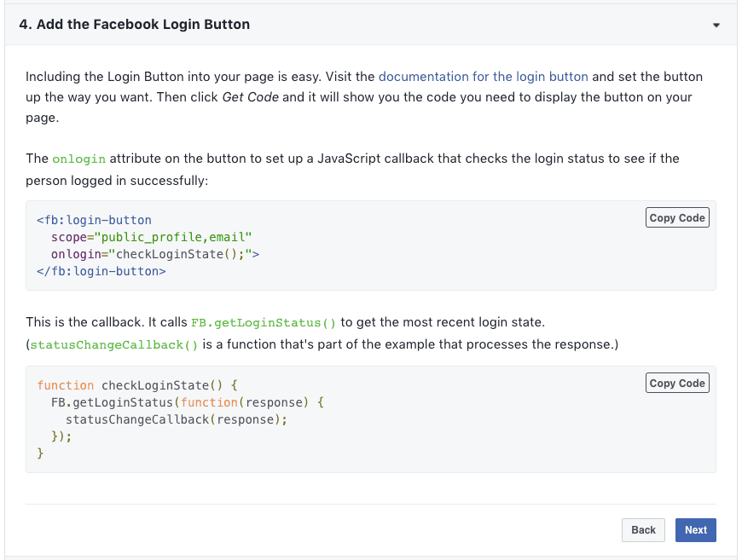Copy code of the checkLoginState function
The image size is (742, 560).
[677, 383]
